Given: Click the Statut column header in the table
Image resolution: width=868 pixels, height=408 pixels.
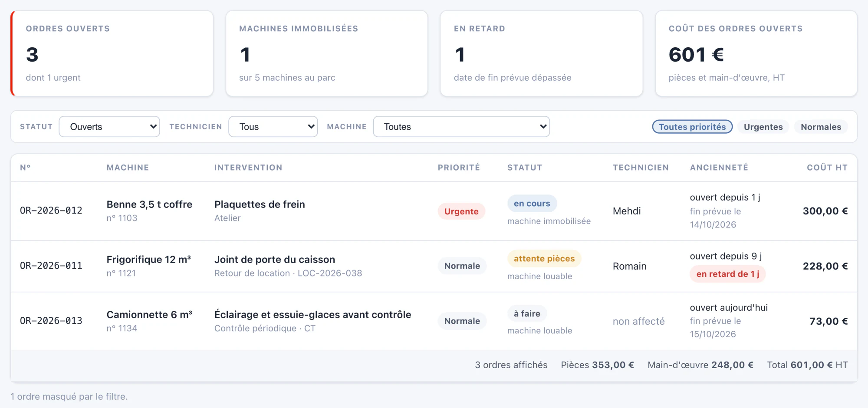Looking at the screenshot, I should [525, 168].
